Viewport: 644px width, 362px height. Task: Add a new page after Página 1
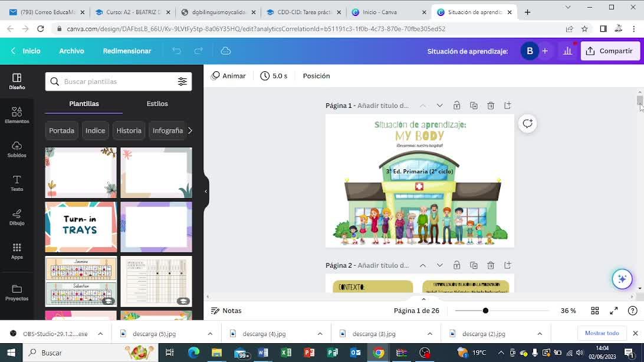[x=508, y=106]
